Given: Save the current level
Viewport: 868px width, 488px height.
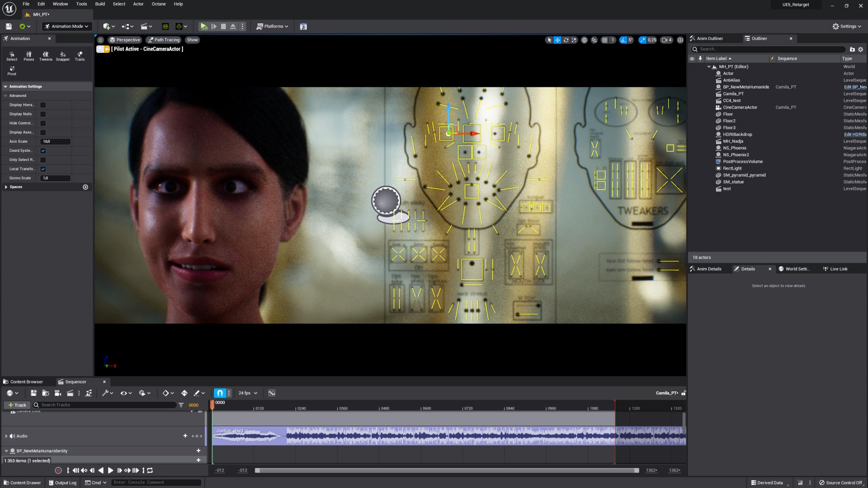Looking at the screenshot, I should pyautogui.click(x=9, y=26).
